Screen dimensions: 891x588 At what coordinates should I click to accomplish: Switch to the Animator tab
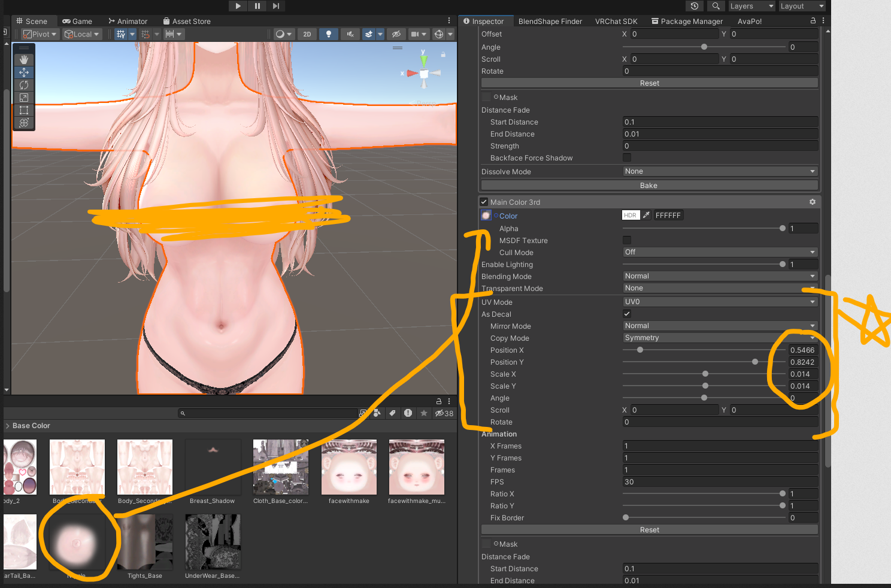(x=128, y=21)
